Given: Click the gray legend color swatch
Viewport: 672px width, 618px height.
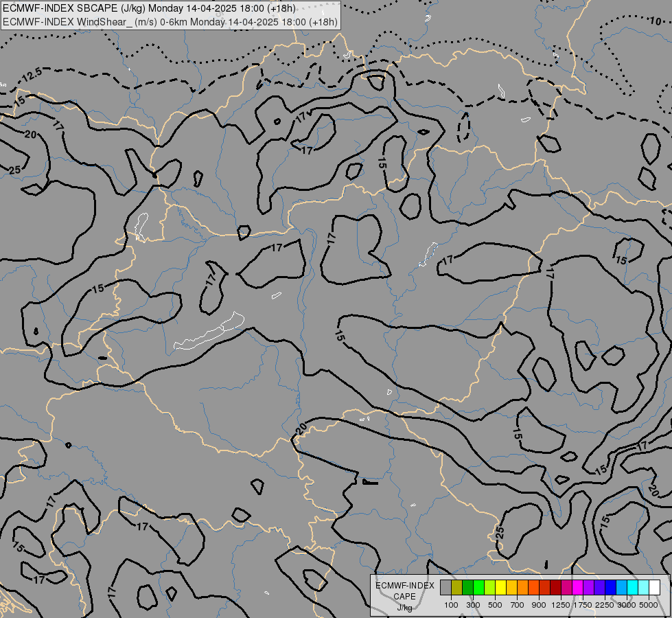Looking at the screenshot, I should tap(445, 587).
